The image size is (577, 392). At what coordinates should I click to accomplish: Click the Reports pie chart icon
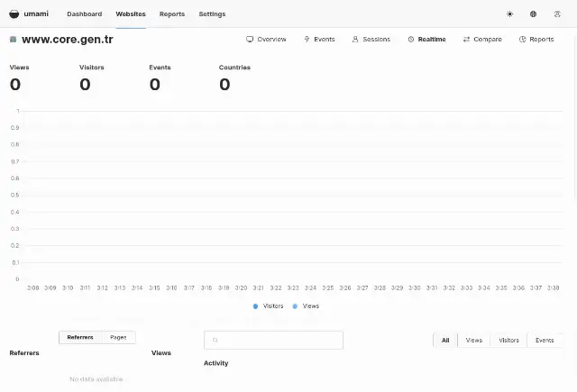[523, 39]
